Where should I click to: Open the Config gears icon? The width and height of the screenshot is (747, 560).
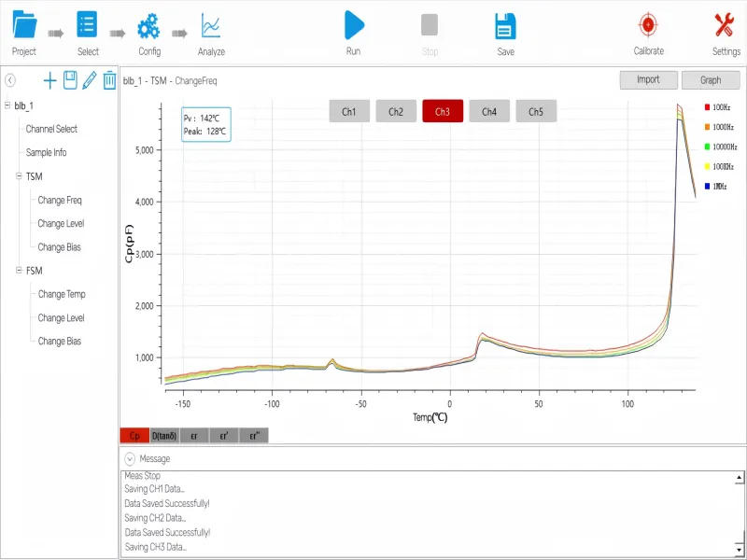pyautogui.click(x=148, y=25)
